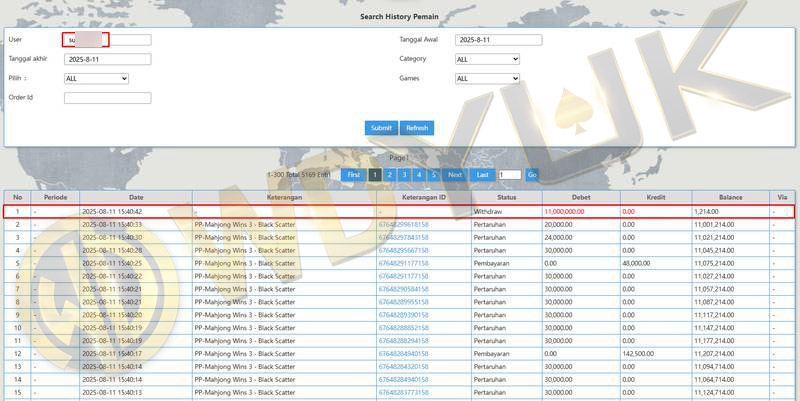The height and width of the screenshot is (401, 800).
Task: Open row 12 Keterangan ID link
Action: pos(404,354)
